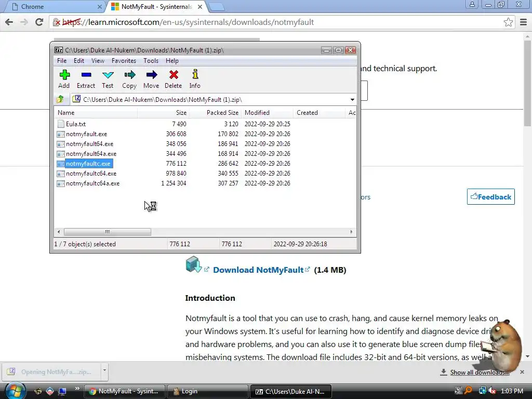Click the browser page vertical scrollbar thumb
532x399 pixels.
[527, 83]
